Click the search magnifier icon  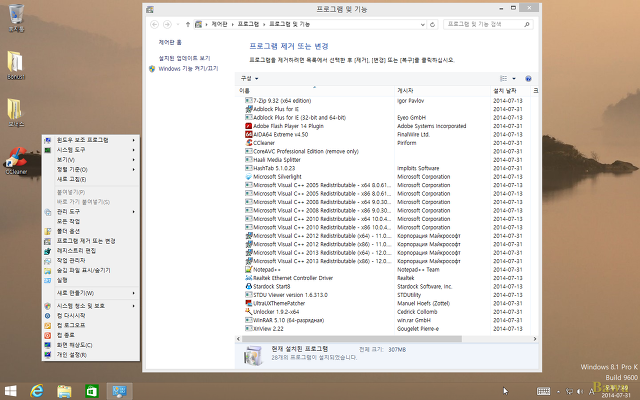527,24
